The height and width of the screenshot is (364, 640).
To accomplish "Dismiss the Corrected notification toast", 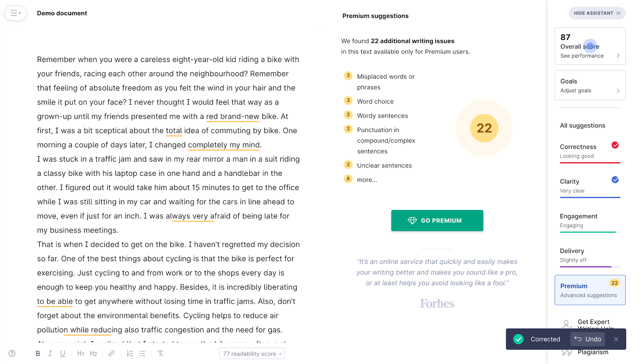I will [616, 339].
